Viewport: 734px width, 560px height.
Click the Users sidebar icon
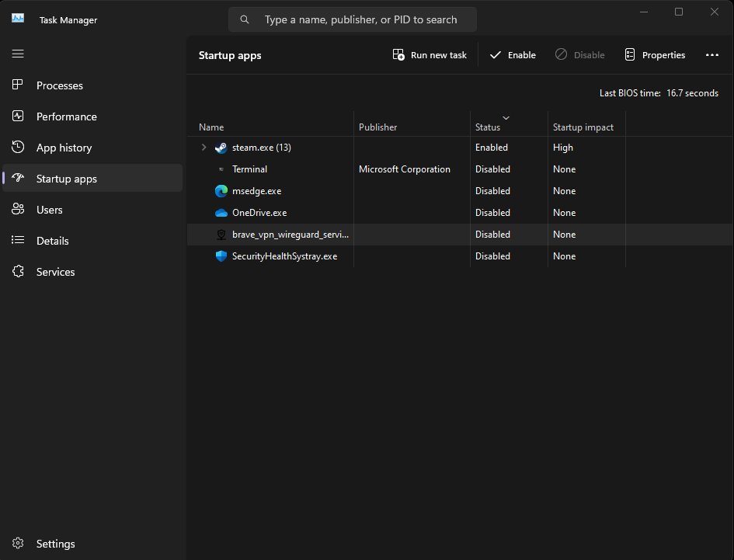pos(18,209)
